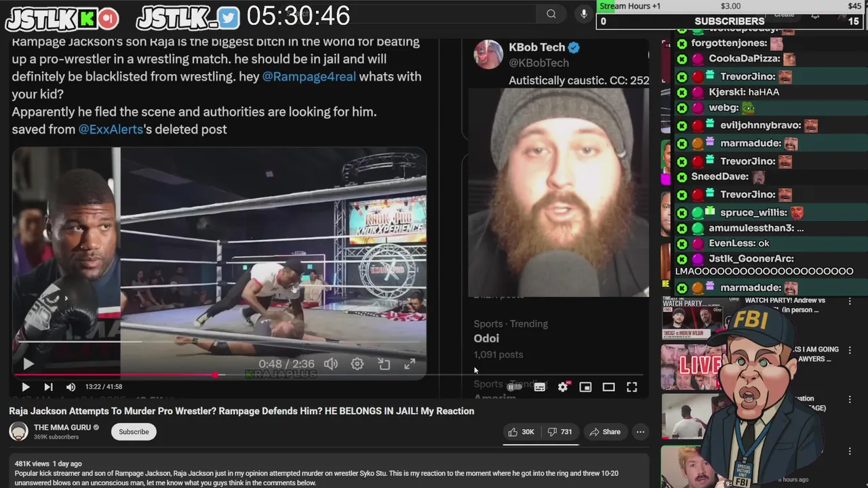Viewport: 868px width, 488px height.
Task: Click KBob Tech profile avatar
Action: [488, 54]
